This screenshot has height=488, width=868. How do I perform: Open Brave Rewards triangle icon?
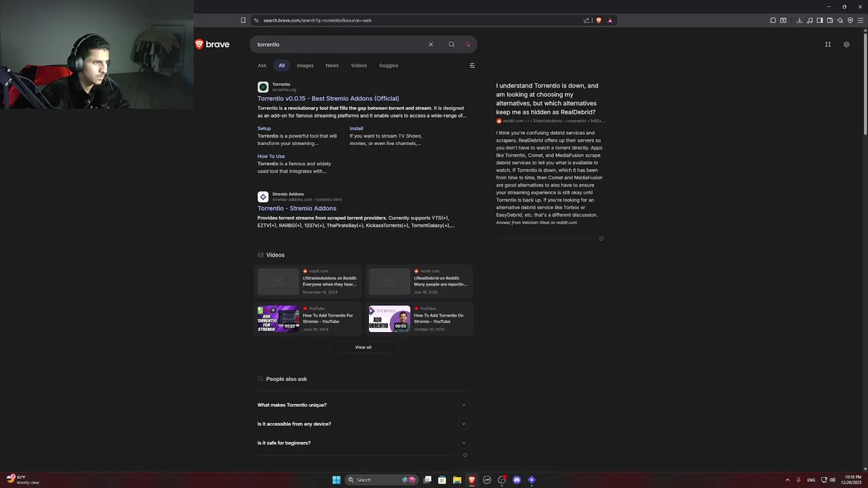tap(610, 20)
